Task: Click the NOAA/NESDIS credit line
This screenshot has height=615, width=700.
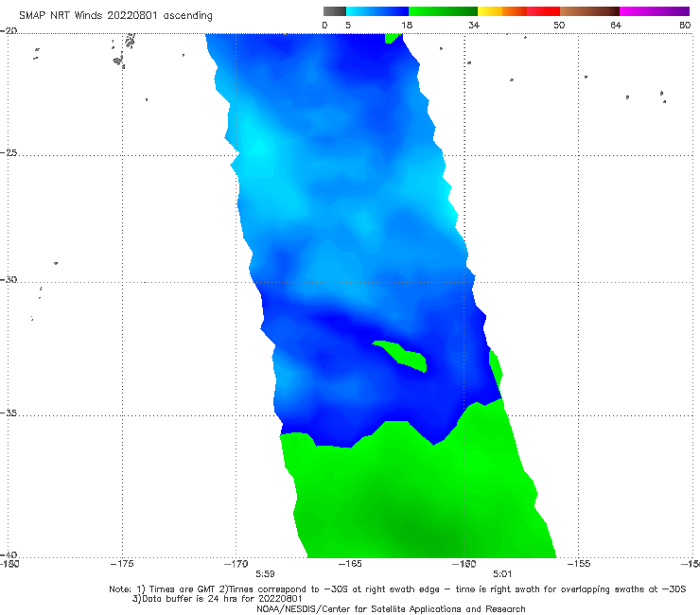Action: 391,609
